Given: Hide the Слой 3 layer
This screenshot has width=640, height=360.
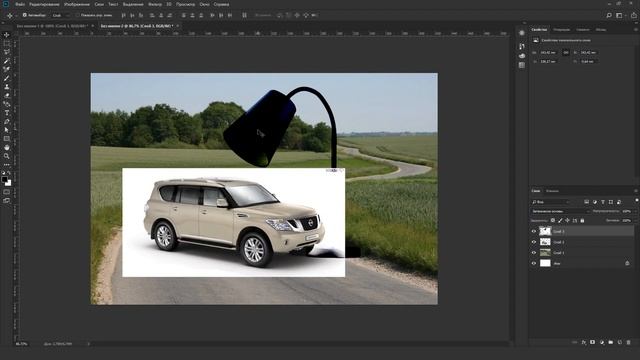Looking at the screenshot, I should [533, 231].
